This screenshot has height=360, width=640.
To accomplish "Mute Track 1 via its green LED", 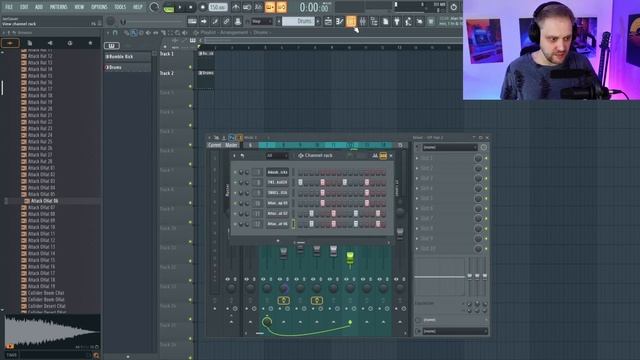I will click(190, 67).
